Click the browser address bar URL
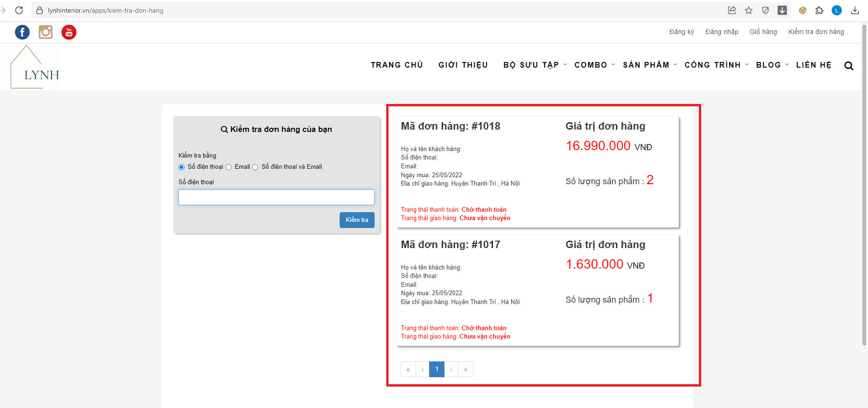 click(106, 10)
